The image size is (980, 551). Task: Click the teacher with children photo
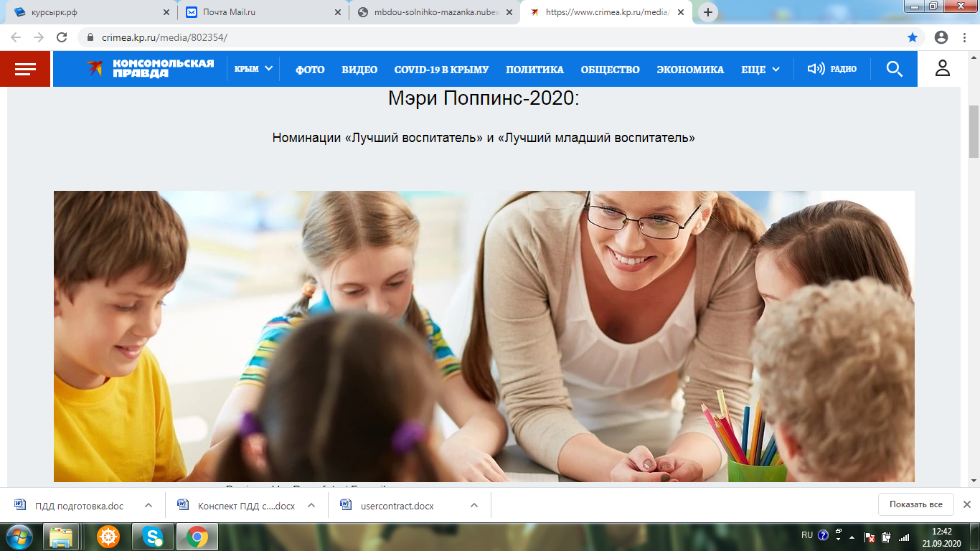(x=484, y=336)
